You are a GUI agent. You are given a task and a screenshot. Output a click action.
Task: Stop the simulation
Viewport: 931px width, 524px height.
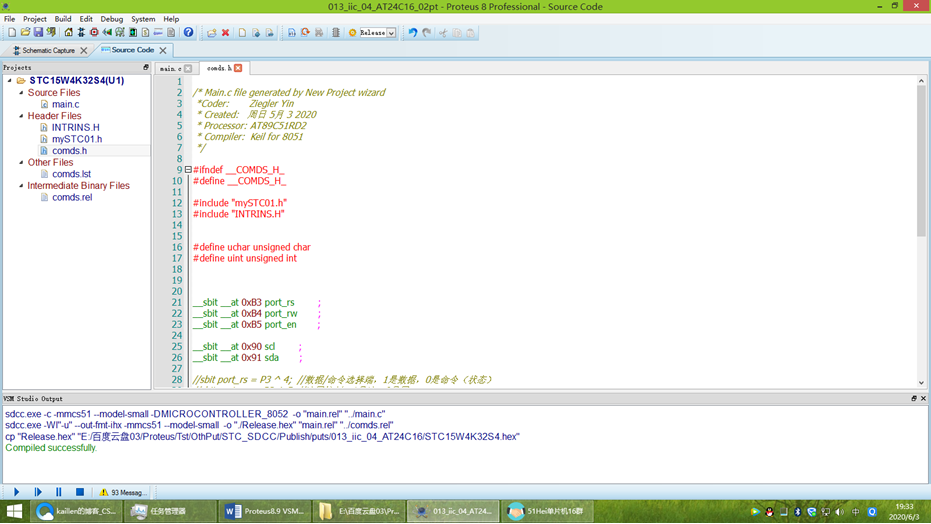point(80,492)
